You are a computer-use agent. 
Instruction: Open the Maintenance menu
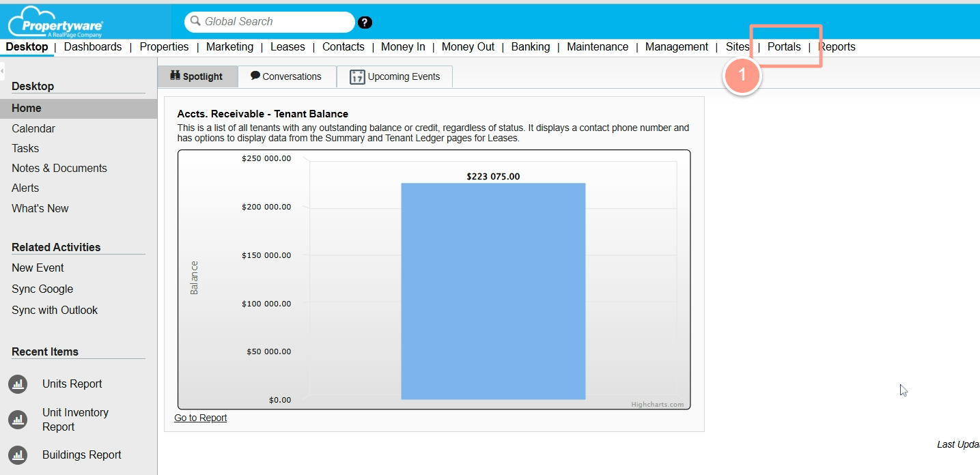click(598, 47)
